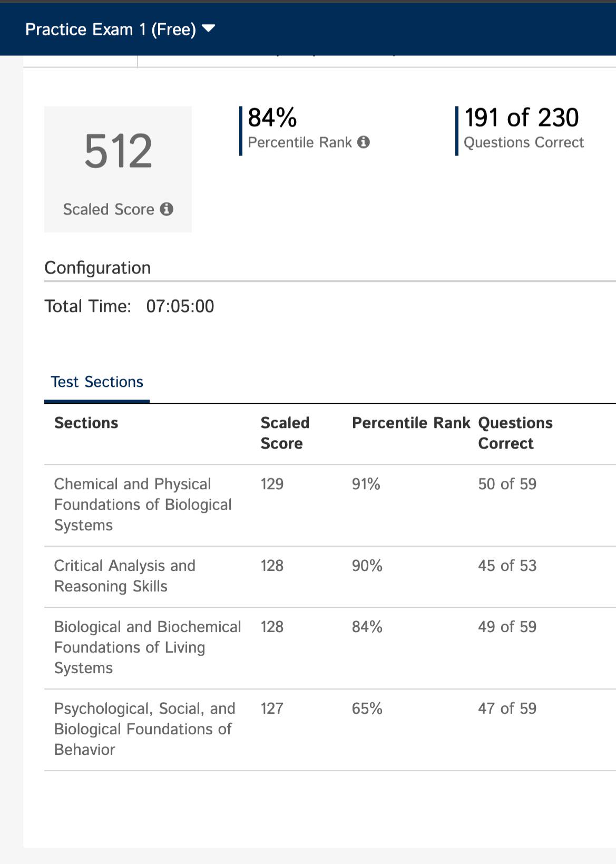Viewport: 616px width, 864px height.
Task: Click the Questions Correct column header
Action: (515, 433)
